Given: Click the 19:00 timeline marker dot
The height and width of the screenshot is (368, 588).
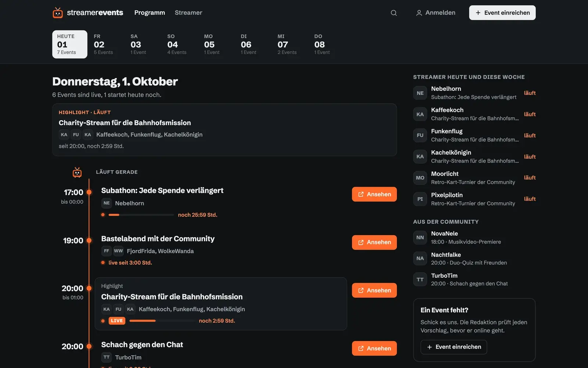Looking at the screenshot, I should [89, 240].
